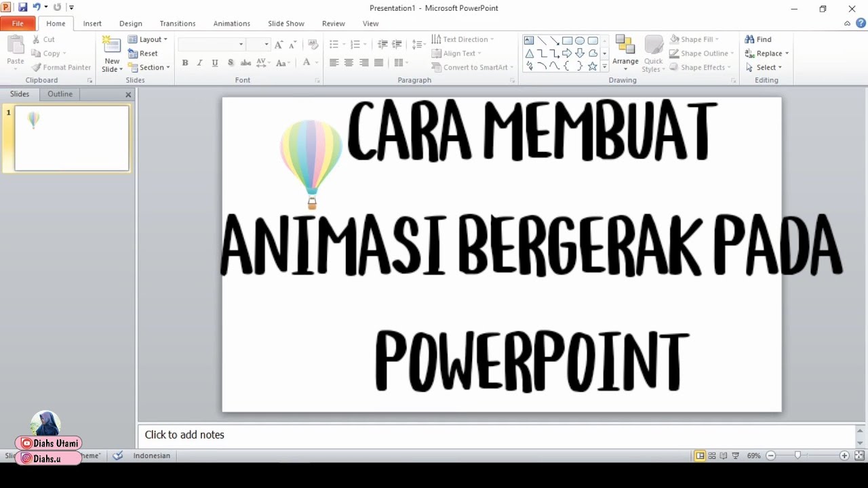Toggle Normal view in status bar
The width and height of the screenshot is (868, 488).
[700, 455]
